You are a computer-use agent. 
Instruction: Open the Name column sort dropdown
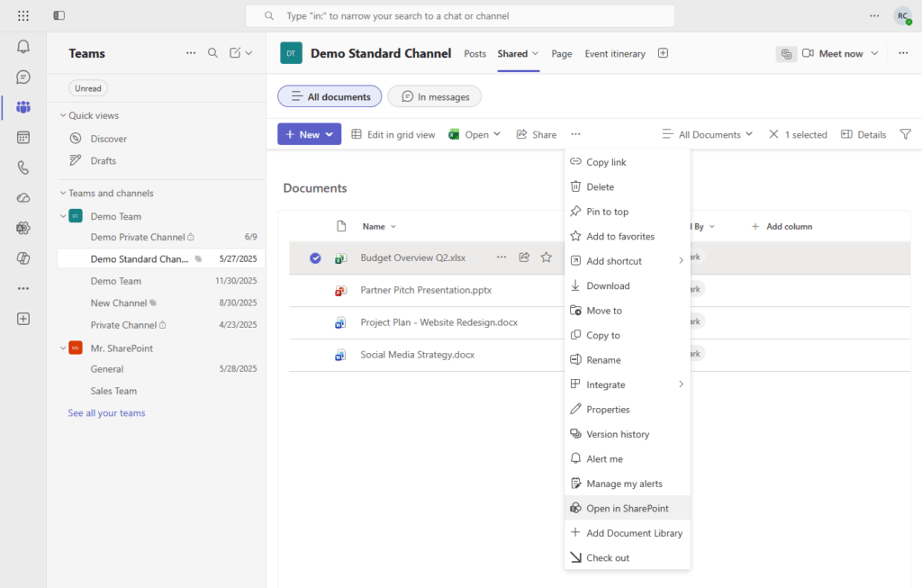pos(393,226)
